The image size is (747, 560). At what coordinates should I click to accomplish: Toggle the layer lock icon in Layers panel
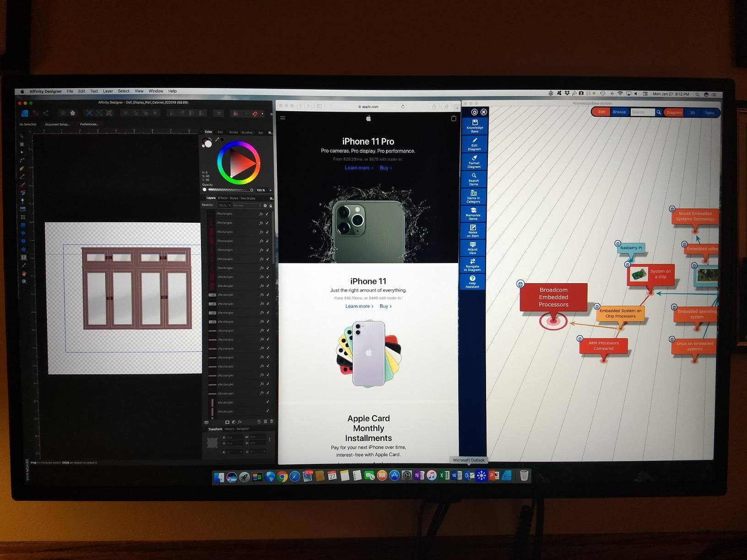click(271, 205)
